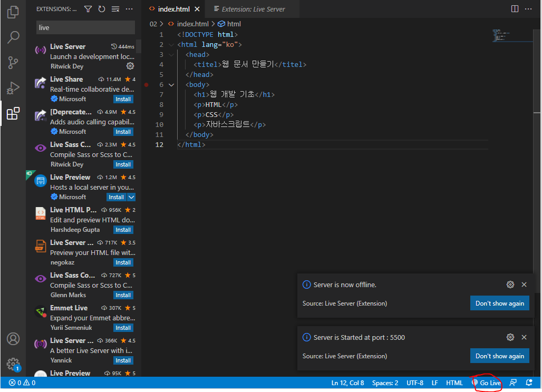
Task: Click the DOCTYPE declaration on line 1
Action: (x=207, y=35)
